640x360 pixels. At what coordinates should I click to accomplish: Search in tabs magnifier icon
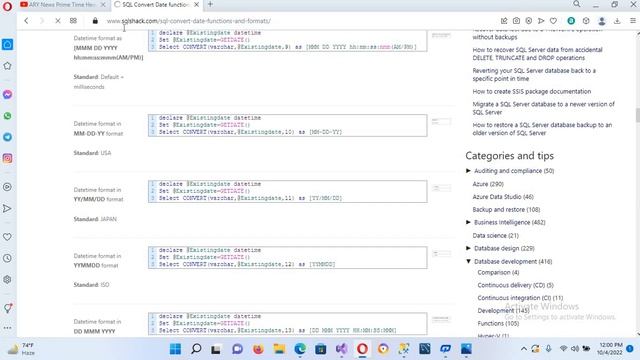click(x=576, y=4)
